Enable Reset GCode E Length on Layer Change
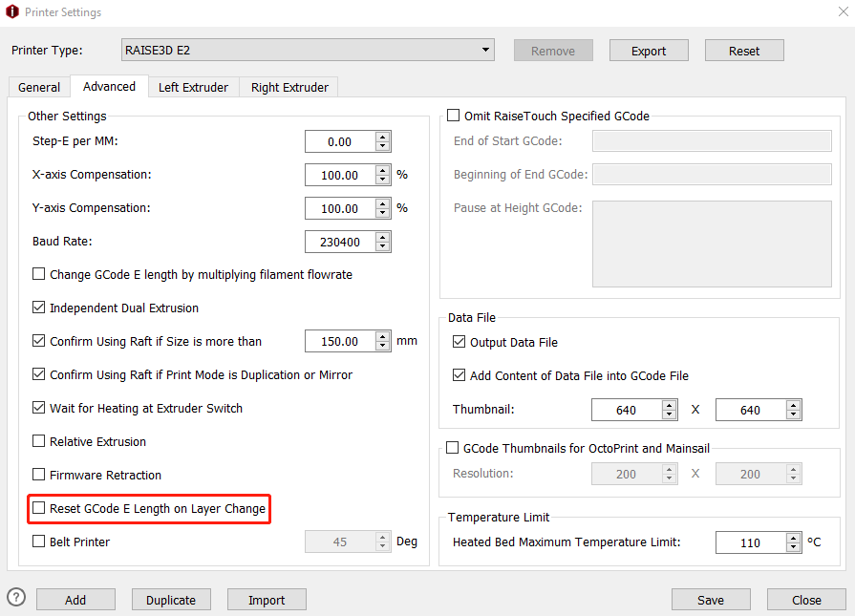 click(x=39, y=508)
